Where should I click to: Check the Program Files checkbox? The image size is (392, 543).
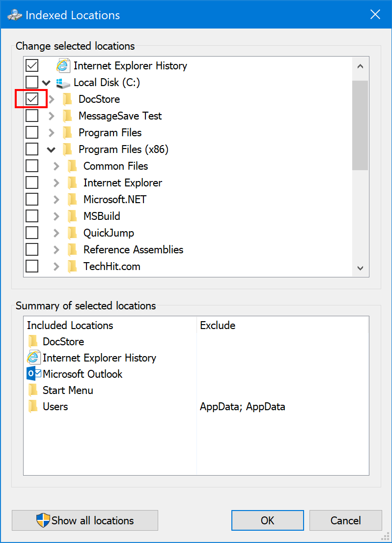32,132
